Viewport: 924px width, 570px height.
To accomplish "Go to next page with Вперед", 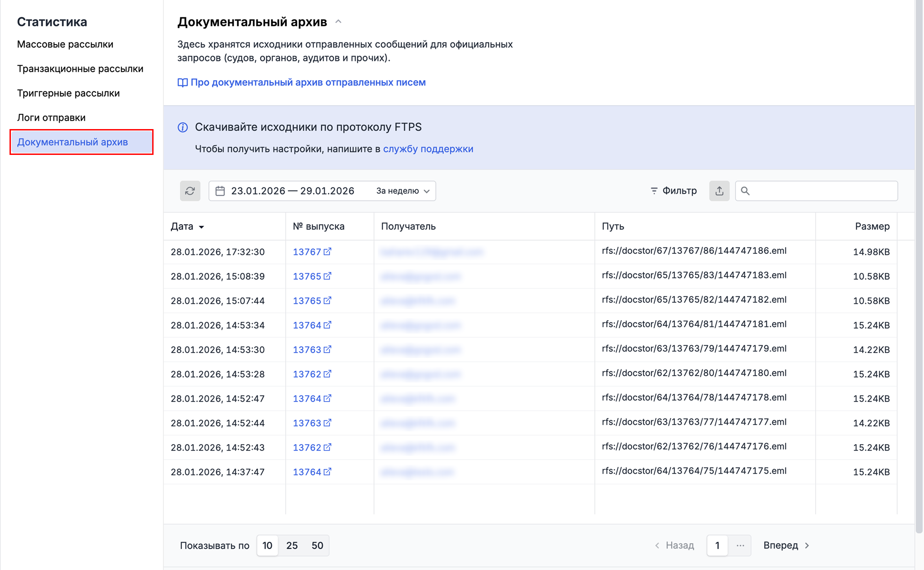I will pyautogui.click(x=786, y=545).
